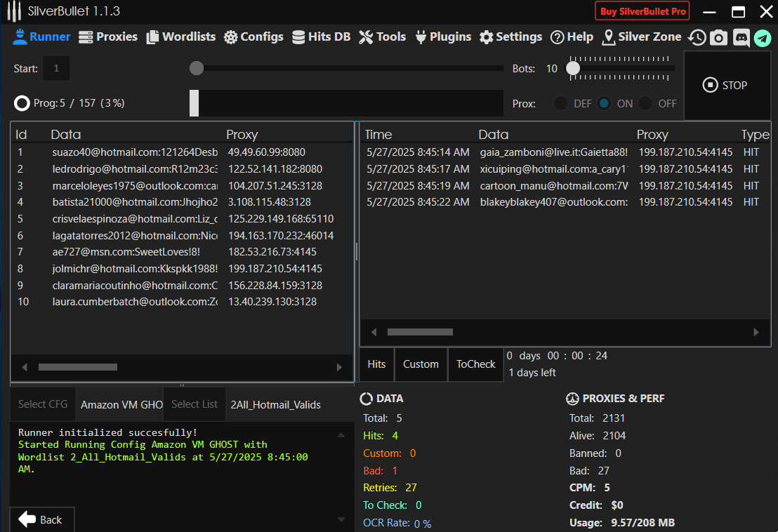Click the Back button
The width and height of the screenshot is (778, 532).
[41, 519]
